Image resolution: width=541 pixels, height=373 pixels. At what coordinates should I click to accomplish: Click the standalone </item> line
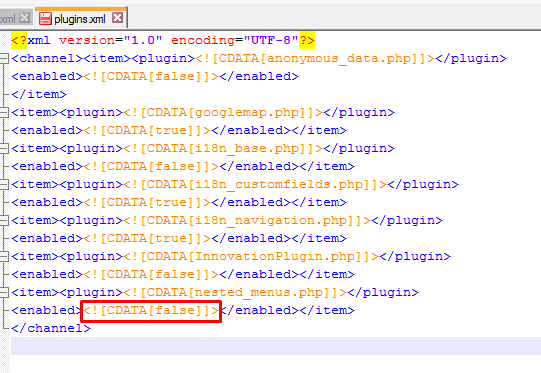39,94
